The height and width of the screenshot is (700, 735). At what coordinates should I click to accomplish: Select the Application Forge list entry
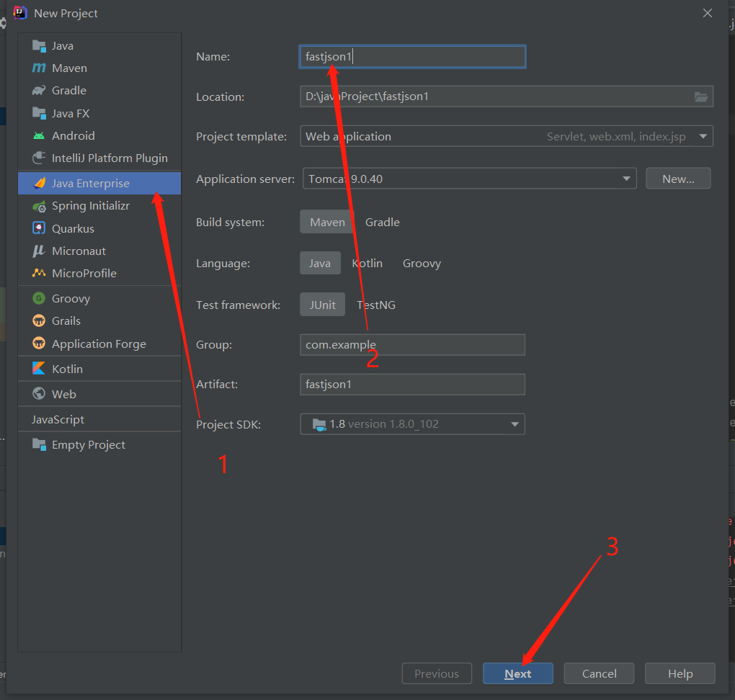coord(99,344)
